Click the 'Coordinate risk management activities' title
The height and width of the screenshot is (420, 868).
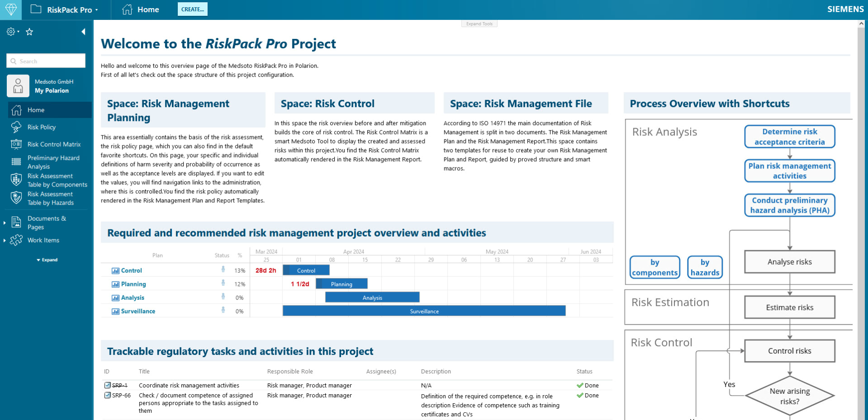[189, 385]
